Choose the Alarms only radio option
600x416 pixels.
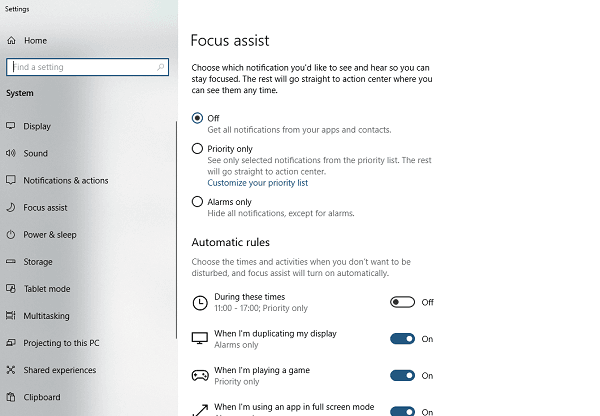click(x=197, y=201)
